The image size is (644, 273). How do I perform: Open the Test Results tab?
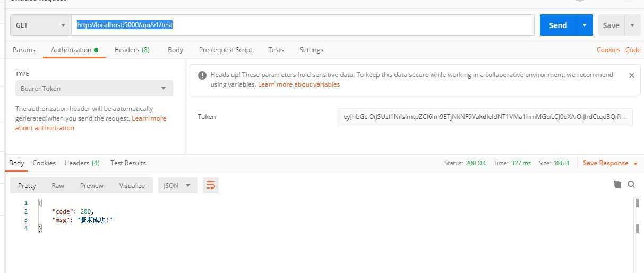[x=128, y=163]
